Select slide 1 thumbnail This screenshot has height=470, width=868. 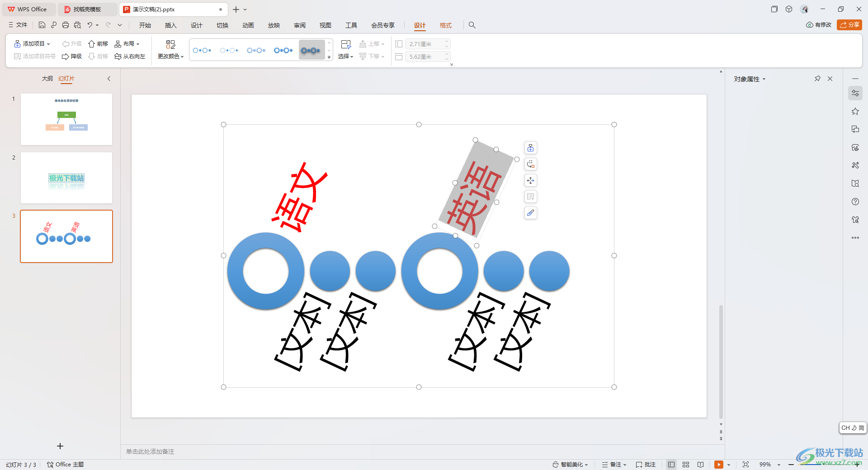coord(66,119)
